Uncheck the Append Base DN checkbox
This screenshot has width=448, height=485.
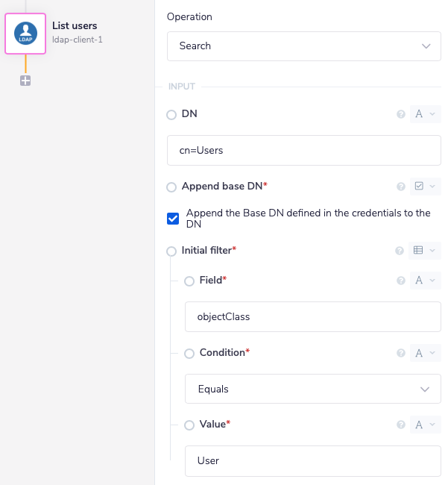[173, 219]
